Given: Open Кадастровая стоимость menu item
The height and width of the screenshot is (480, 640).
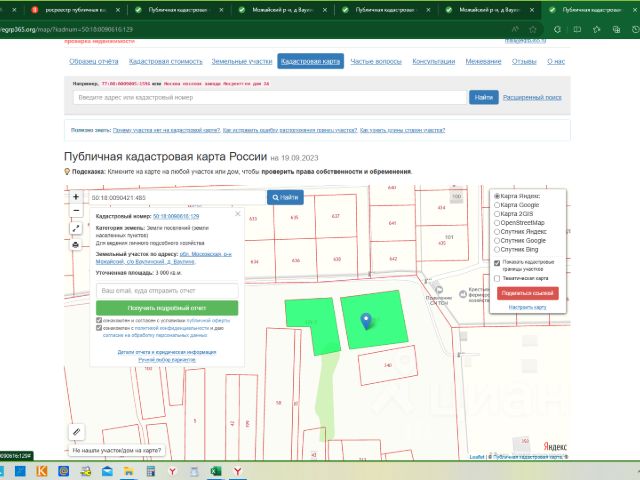Looking at the screenshot, I should (165, 61).
